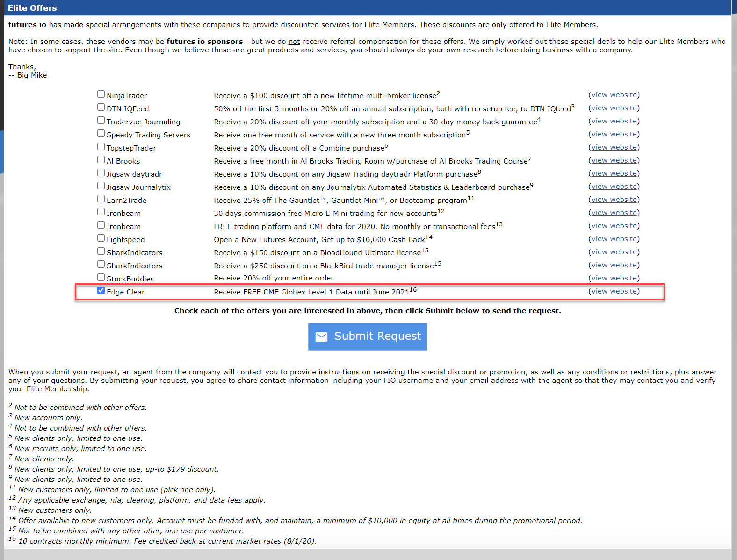This screenshot has width=737, height=560.
Task: Tick the Al Brooks checkbox
Action: (x=101, y=159)
